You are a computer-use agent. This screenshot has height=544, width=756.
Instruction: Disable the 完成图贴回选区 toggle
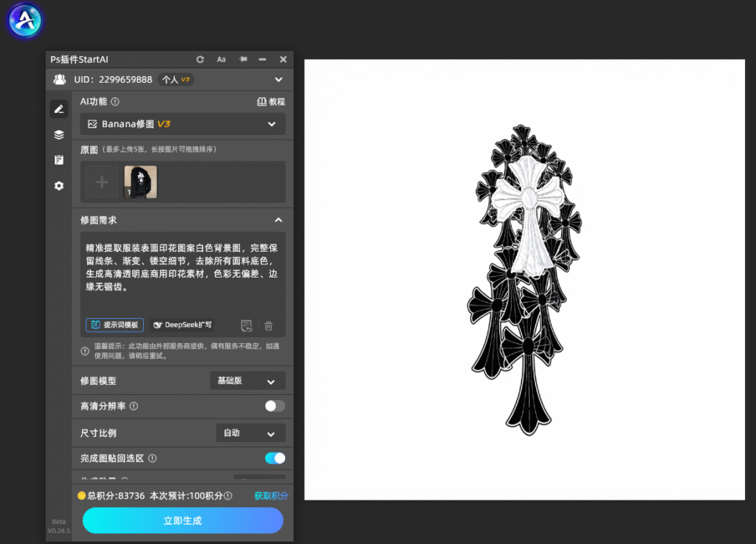click(275, 458)
